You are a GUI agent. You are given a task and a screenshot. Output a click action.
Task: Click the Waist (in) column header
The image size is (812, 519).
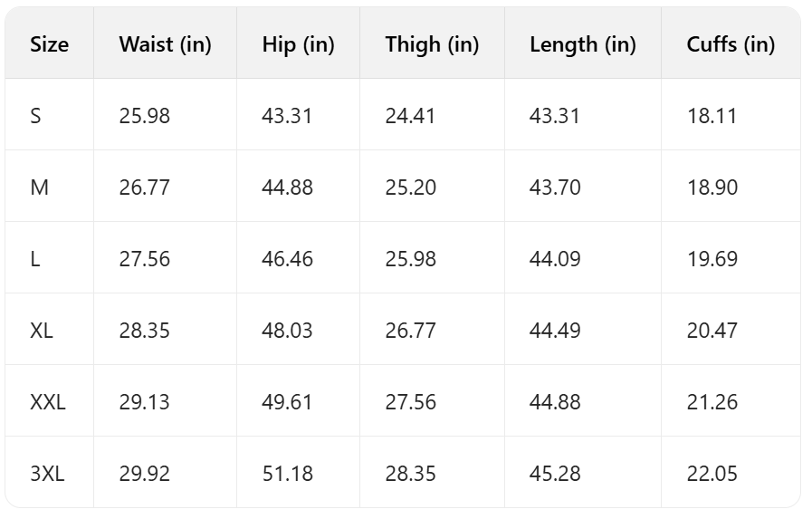[165, 44]
